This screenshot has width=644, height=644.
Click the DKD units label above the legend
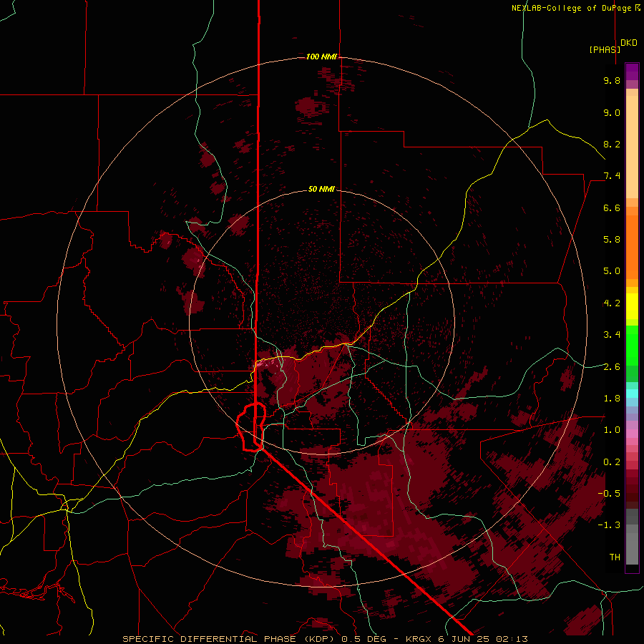(x=628, y=43)
